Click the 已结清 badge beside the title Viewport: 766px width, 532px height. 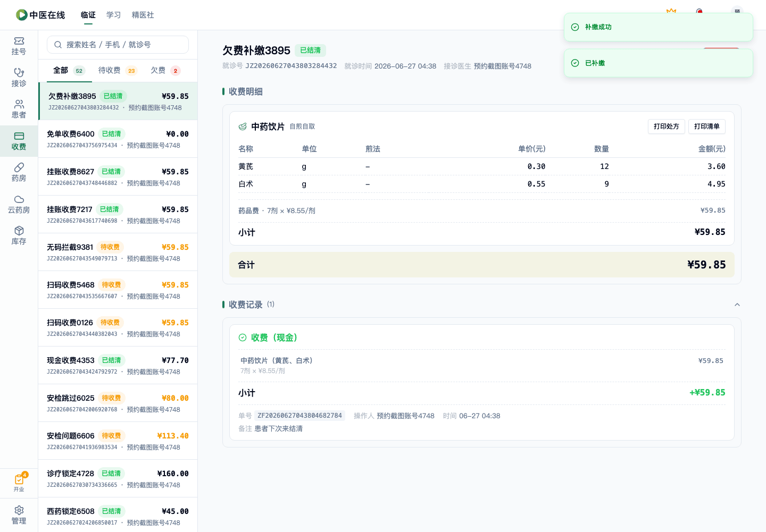tap(310, 50)
